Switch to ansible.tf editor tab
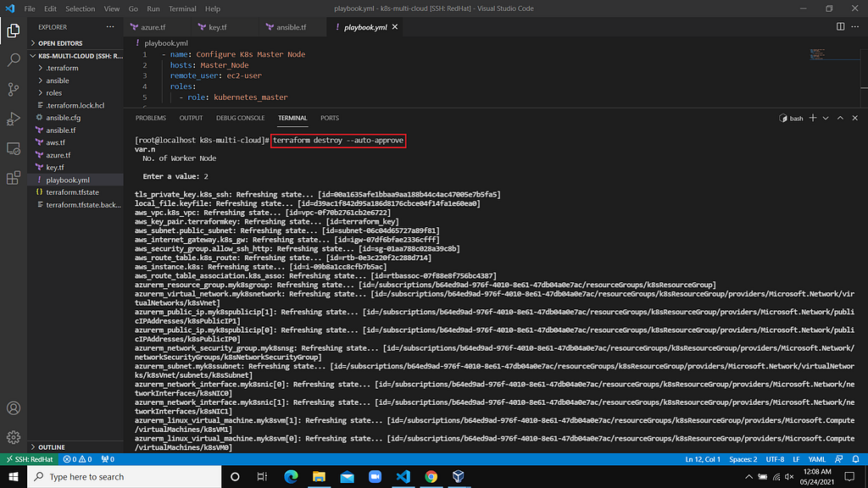This screenshot has height=488, width=868. (292, 26)
